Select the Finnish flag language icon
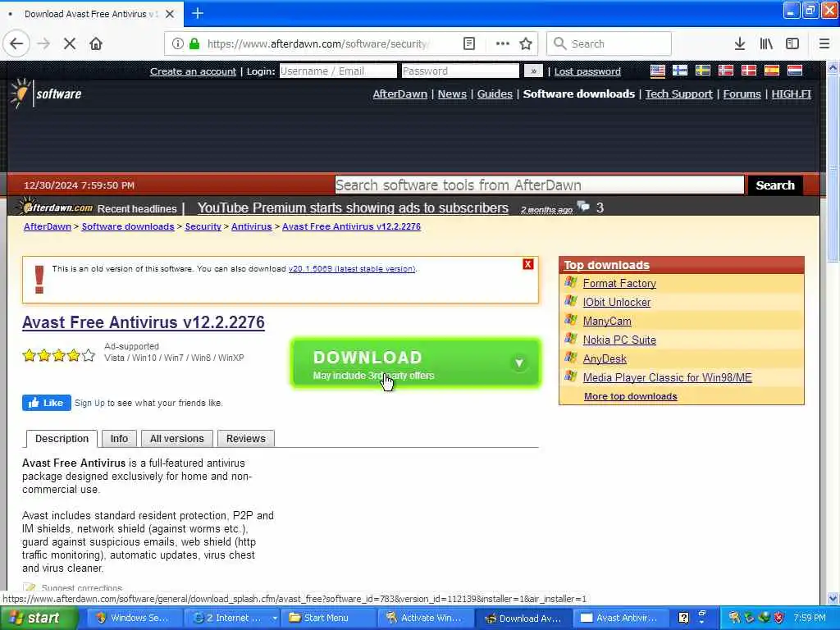This screenshot has width=840, height=630. [680, 71]
